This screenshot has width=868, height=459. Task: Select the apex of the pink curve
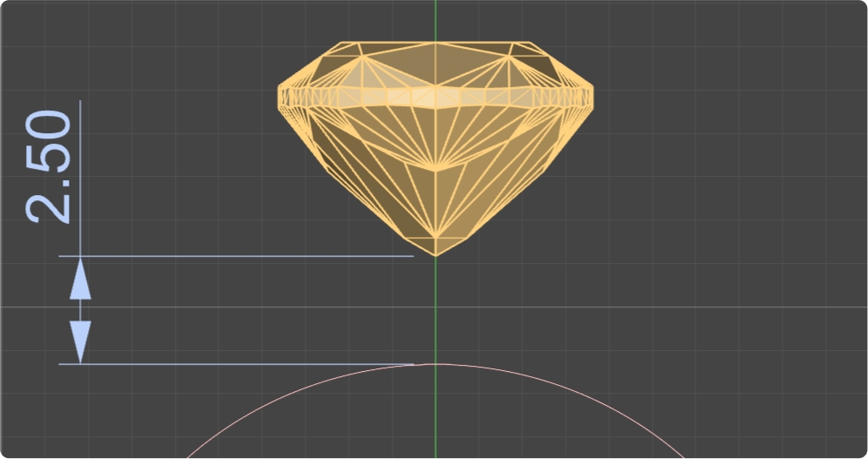pos(435,364)
